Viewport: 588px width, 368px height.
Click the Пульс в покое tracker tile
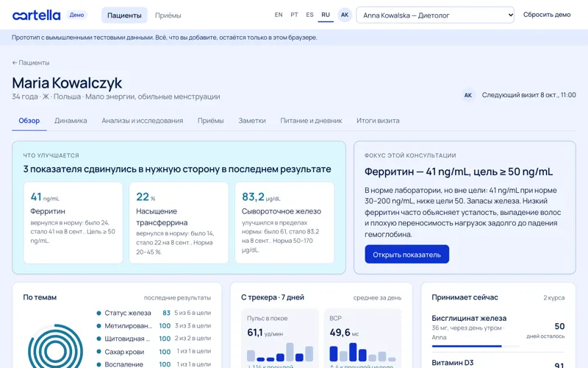pos(280,339)
